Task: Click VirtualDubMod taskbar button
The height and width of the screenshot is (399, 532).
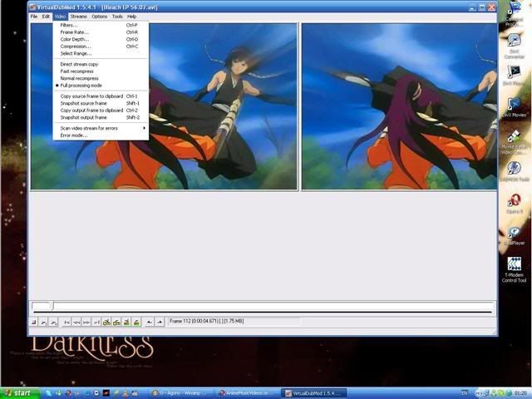Action: coord(314,393)
